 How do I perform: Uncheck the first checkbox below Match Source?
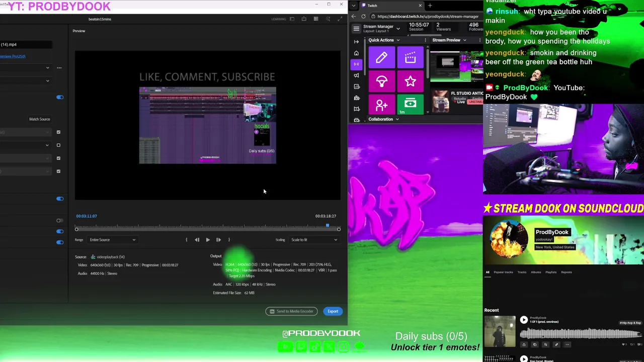coord(58,132)
